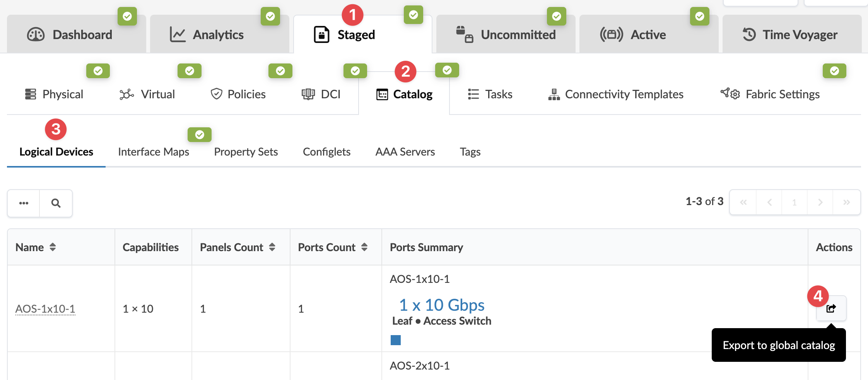Sort by Panels Count column arrows
The height and width of the screenshot is (380, 868).
[272, 247]
